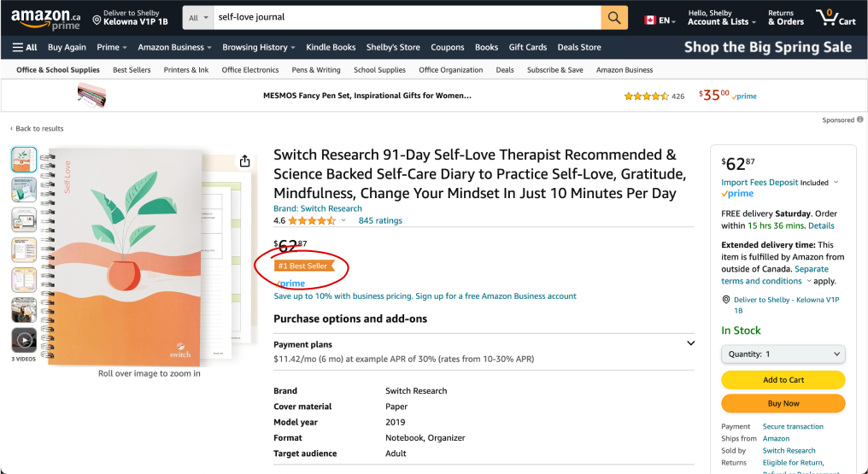868x474 pixels.
Task: Open the All departments search dropdown
Action: pyautogui.click(x=198, y=17)
